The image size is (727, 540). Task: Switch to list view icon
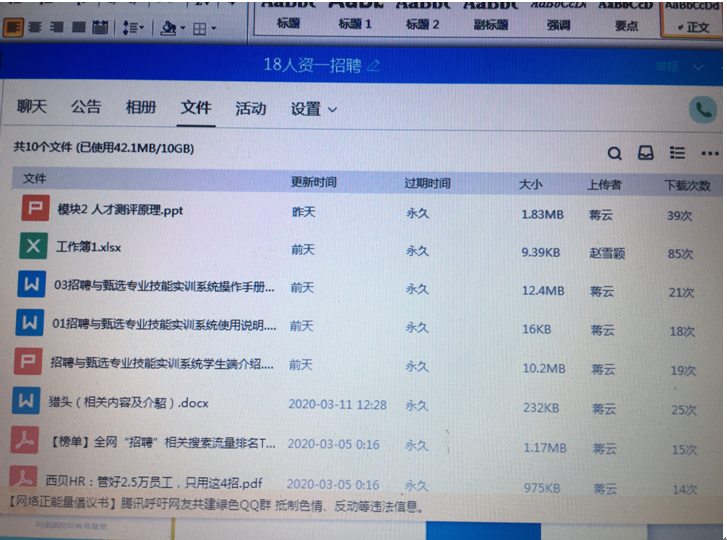tap(677, 153)
